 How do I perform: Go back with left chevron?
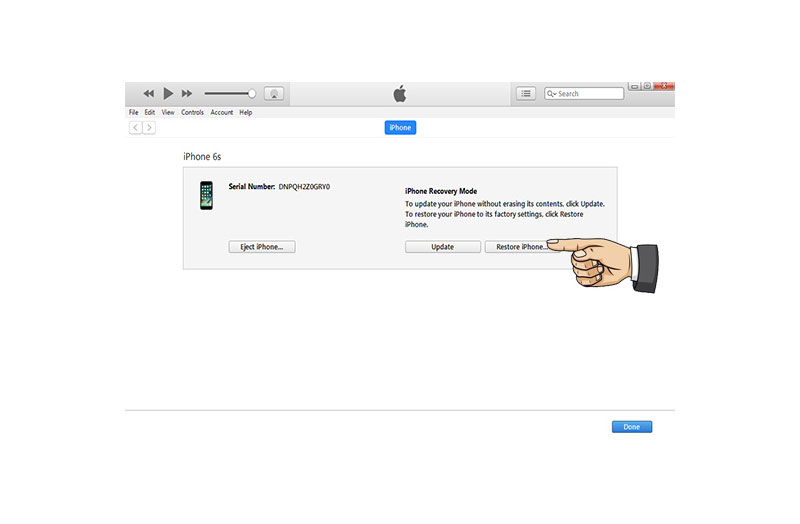click(x=135, y=128)
